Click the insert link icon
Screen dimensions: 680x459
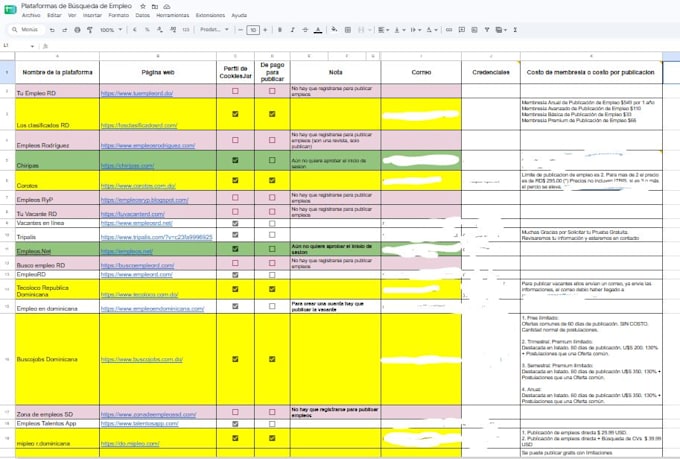pyautogui.click(x=449, y=30)
